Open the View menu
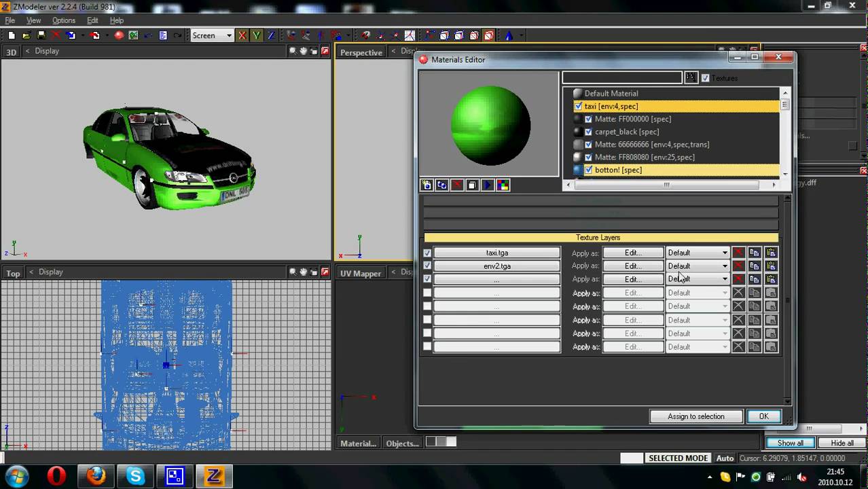 33,20
